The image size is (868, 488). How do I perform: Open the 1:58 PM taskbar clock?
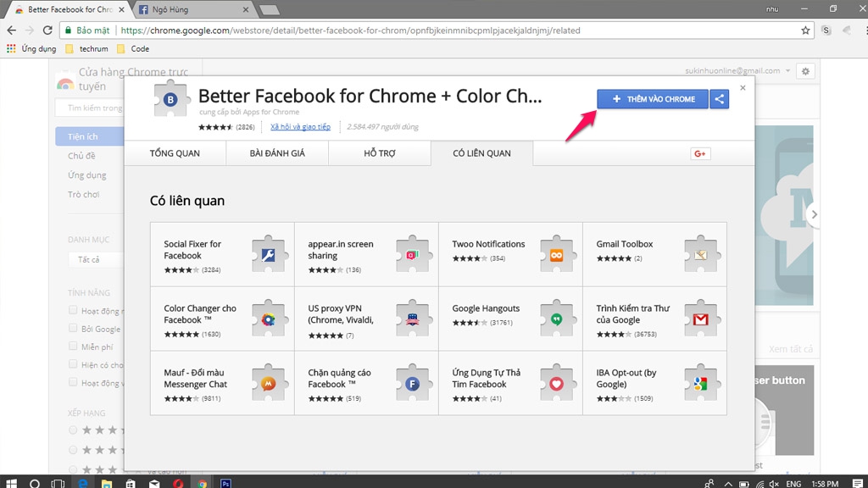[x=824, y=484]
